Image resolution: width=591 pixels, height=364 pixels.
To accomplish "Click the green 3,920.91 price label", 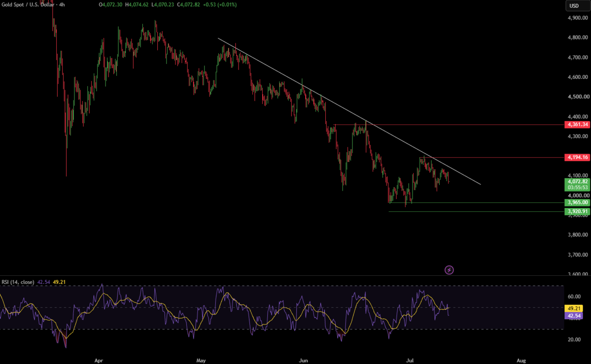I will (x=577, y=211).
